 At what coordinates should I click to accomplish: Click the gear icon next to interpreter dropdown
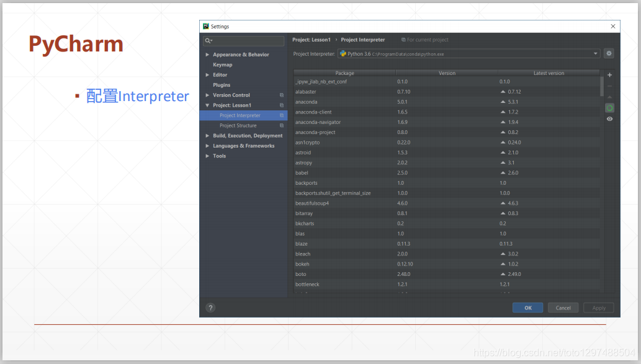[609, 53]
